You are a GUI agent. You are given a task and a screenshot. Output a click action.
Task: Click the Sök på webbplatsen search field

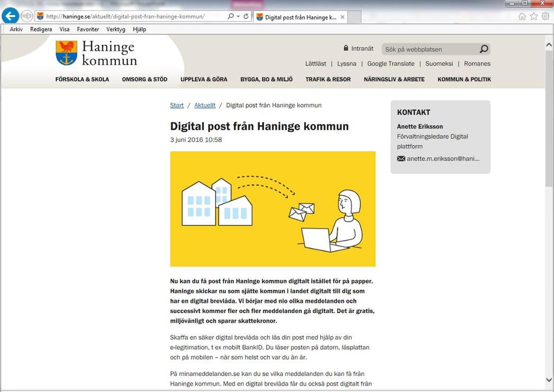[430, 49]
